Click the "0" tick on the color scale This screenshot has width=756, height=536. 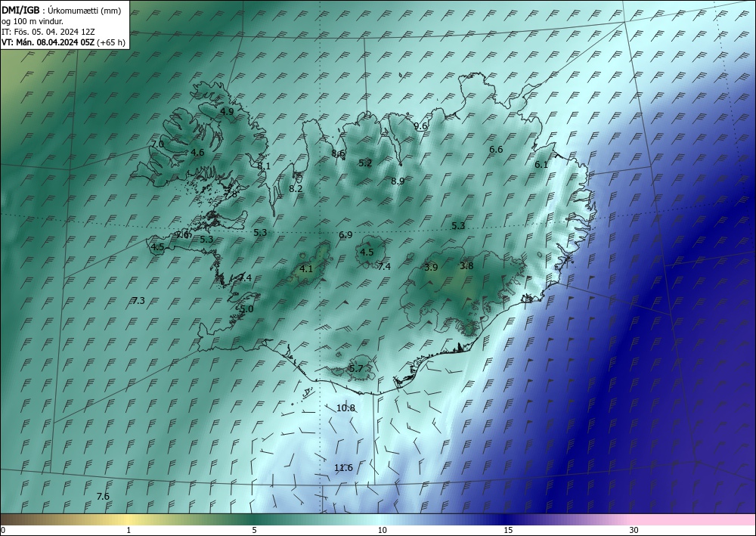pyautogui.click(x=3, y=530)
